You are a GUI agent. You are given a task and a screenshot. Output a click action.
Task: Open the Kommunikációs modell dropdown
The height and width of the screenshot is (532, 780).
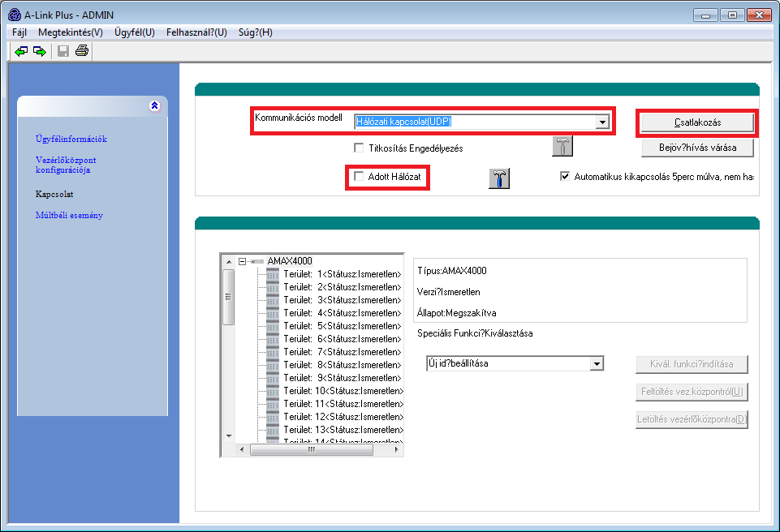pyautogui.click(x=602, y=122)
